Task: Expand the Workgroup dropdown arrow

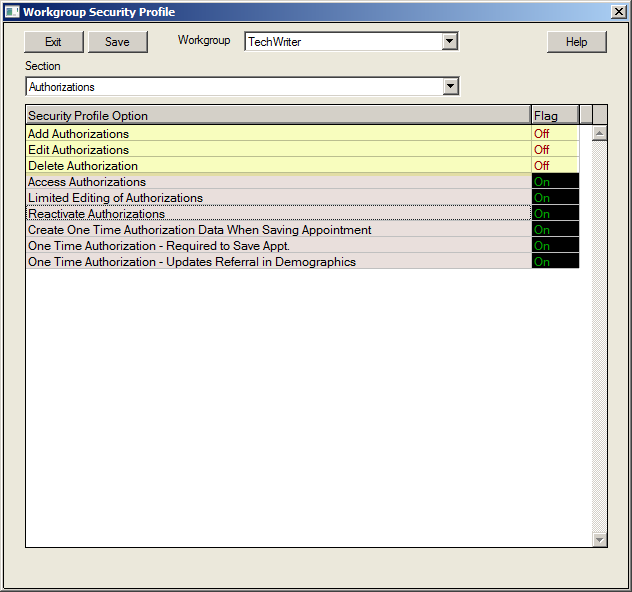Action: point(450,42)
